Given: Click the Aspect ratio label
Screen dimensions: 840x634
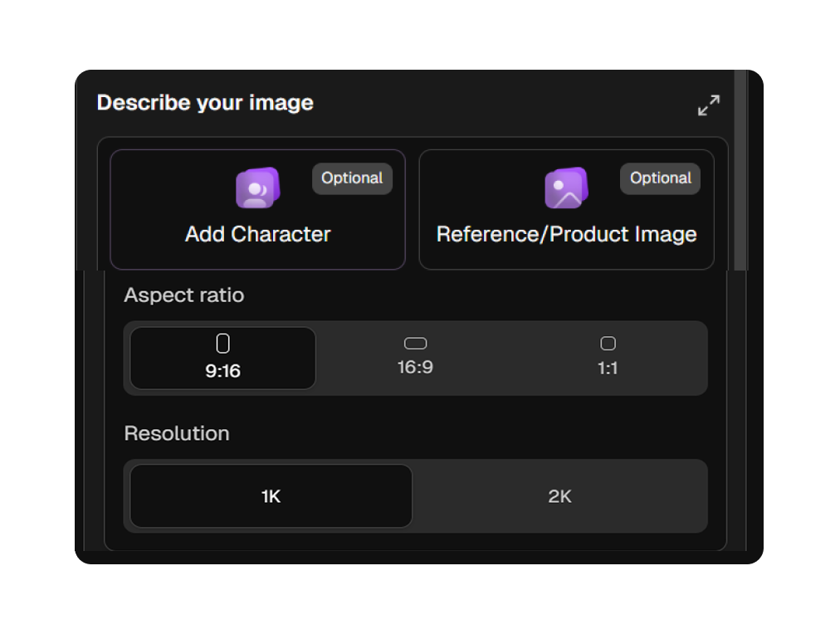Looking at the screenshot, I should pyautogui.click(x=183, y=295).
